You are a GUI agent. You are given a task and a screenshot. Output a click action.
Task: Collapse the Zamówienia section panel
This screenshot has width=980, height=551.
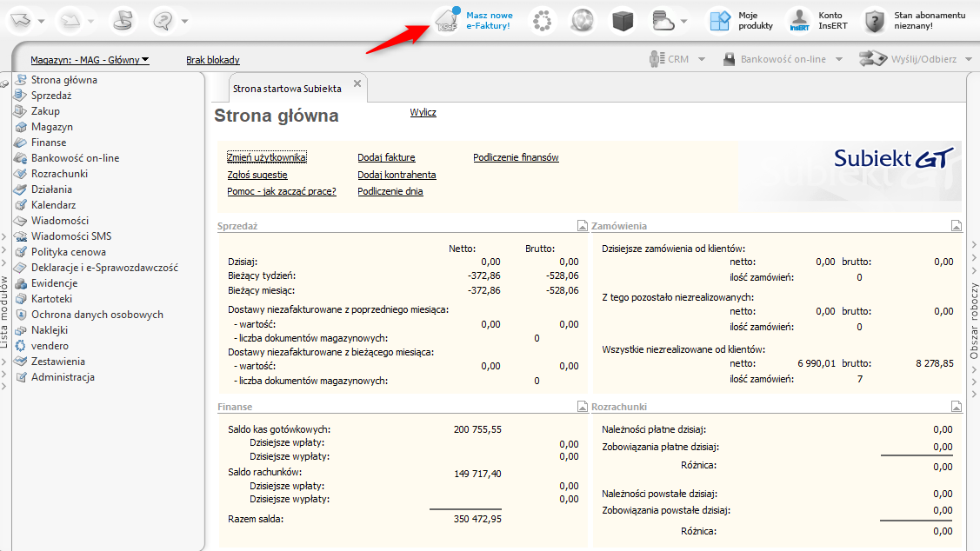pos(957,226)
